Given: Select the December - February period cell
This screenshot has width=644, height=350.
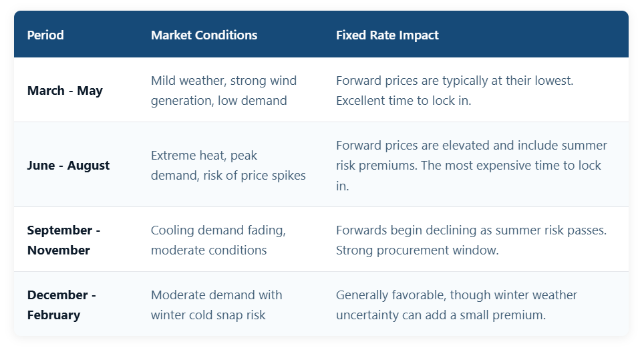Looking at the screenshot, I should click(x=61, y=305).
